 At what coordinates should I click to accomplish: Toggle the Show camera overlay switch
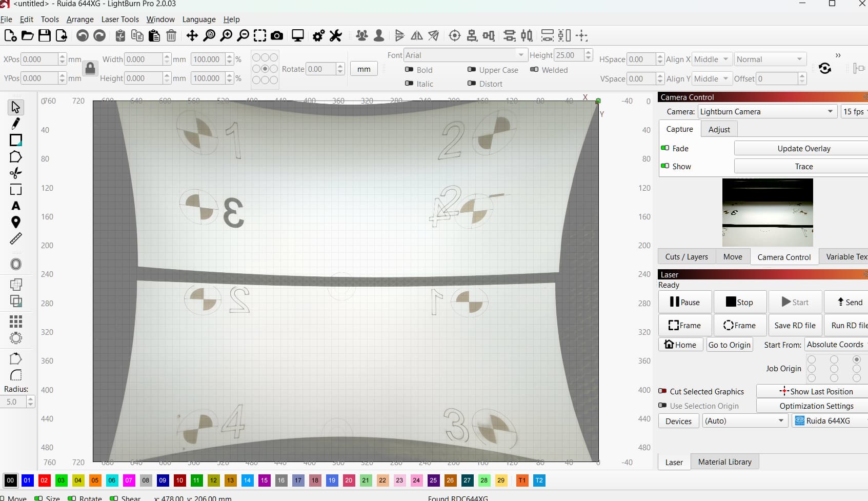click(665, 166)
